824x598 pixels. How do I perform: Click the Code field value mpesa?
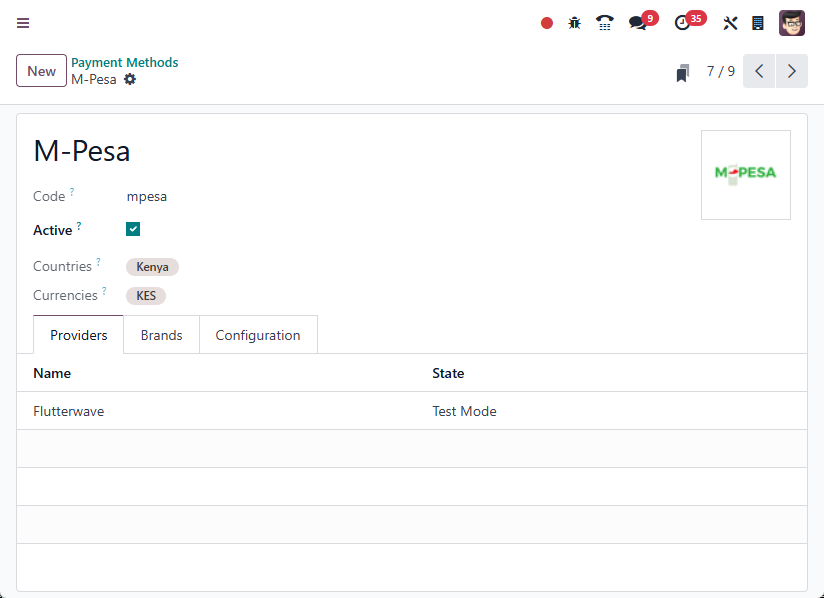tap(147, 197)
